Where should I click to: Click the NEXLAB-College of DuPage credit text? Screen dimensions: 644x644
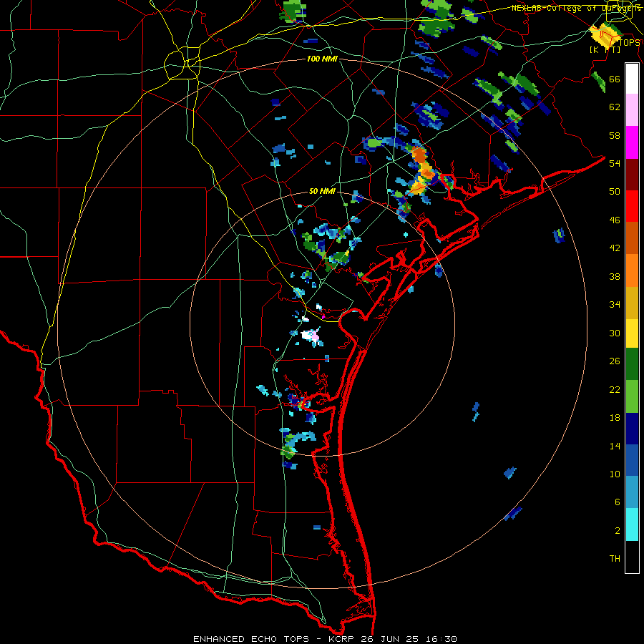(575, 8)
